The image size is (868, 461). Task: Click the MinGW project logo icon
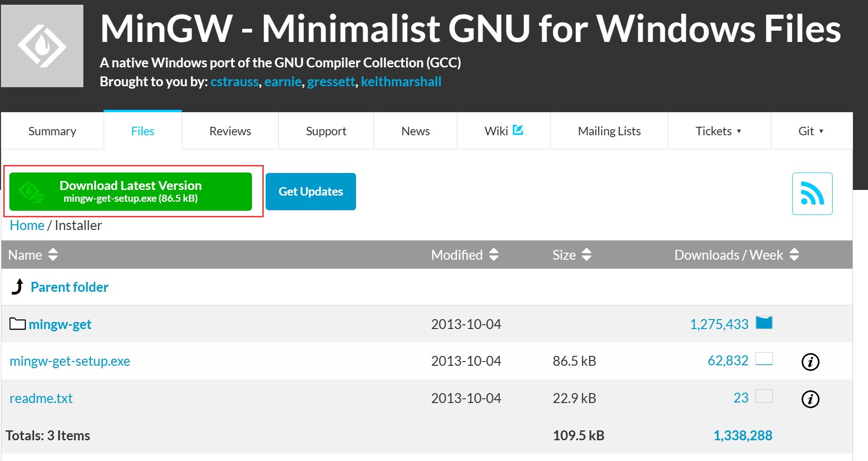pyautogui.click(x=42, y=46)
